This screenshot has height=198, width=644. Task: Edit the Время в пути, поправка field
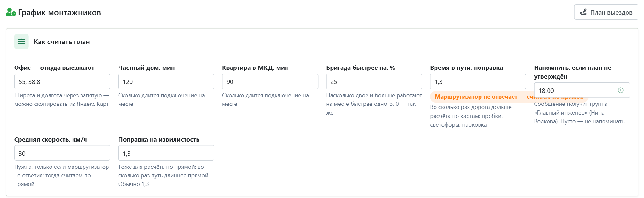pos(478,81)
